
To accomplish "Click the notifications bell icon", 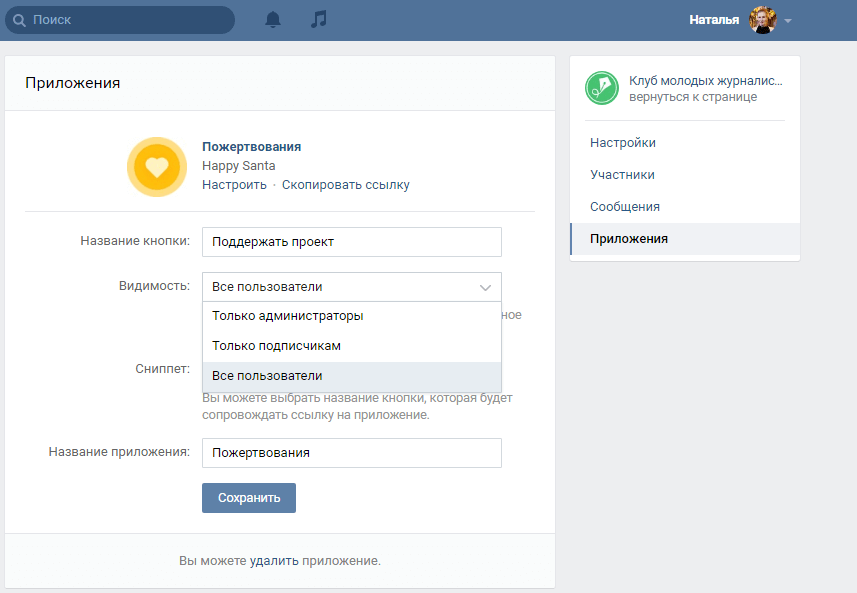I will coord(273,20).
